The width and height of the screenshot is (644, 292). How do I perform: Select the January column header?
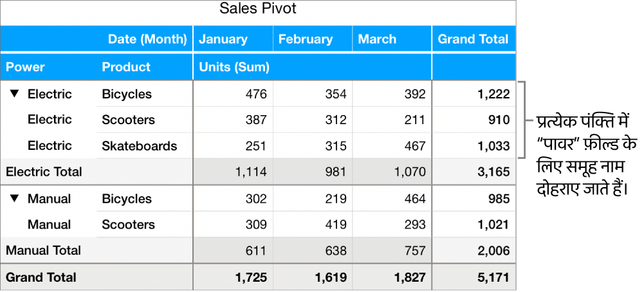tap(223, 39)
